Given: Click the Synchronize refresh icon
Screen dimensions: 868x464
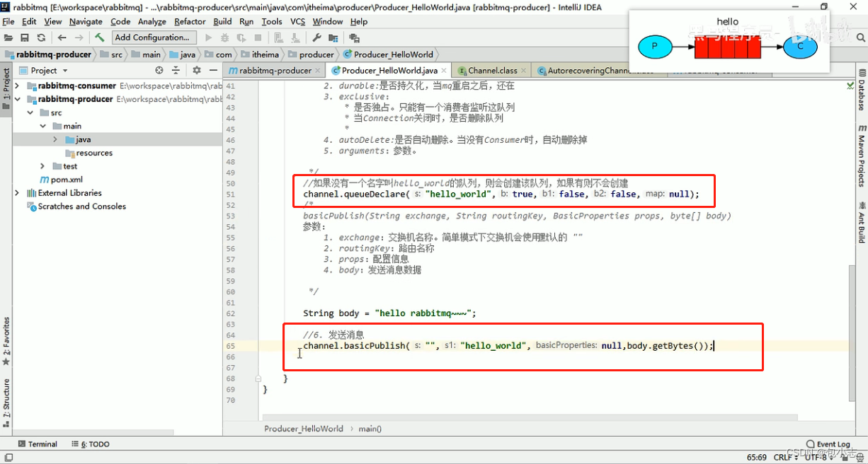Looking at the screenshot, I should [41, 37].
